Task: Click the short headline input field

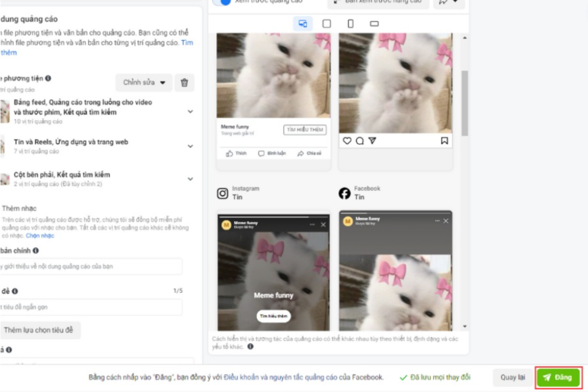Action: click(x=91, y=307)
